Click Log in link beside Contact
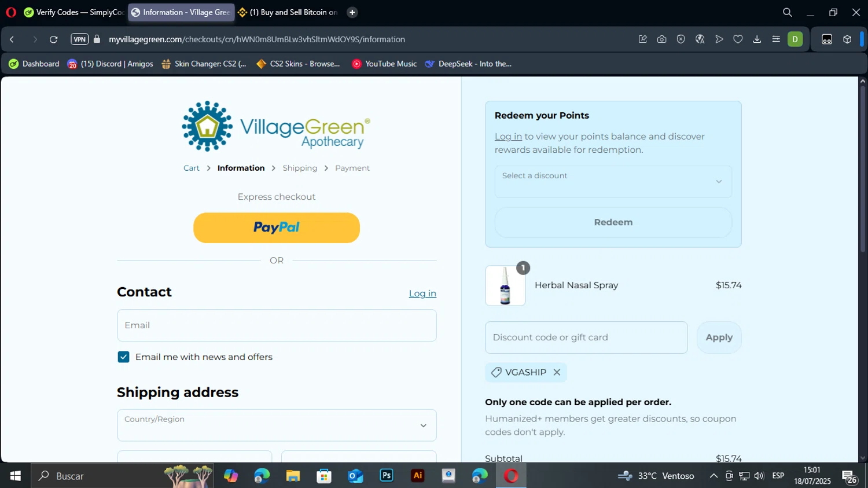868x488 pixels. pyautogui.click(x=422, y=293)
